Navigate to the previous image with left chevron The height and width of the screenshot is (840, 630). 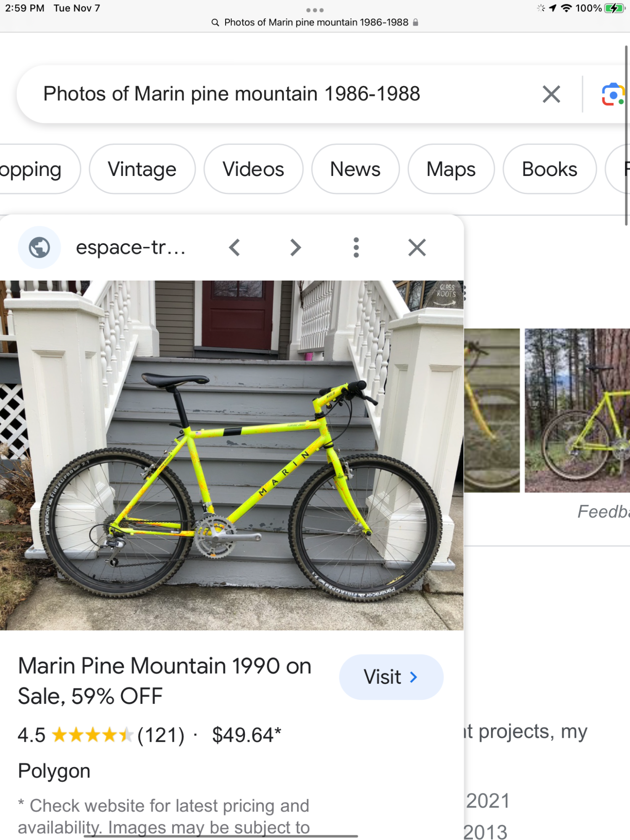point(234,247)
